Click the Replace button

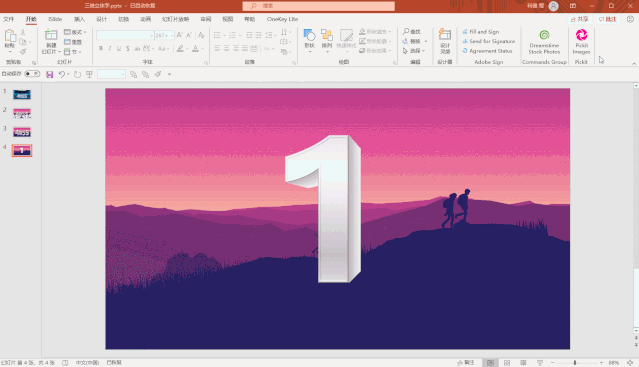point(412,41)
